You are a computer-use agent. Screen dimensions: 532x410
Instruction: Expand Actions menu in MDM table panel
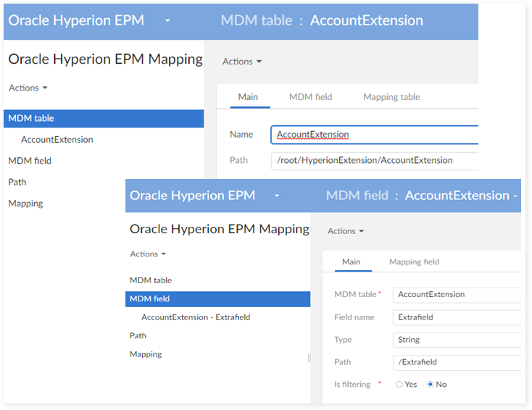pyautogui.click(x=242, y=62)
